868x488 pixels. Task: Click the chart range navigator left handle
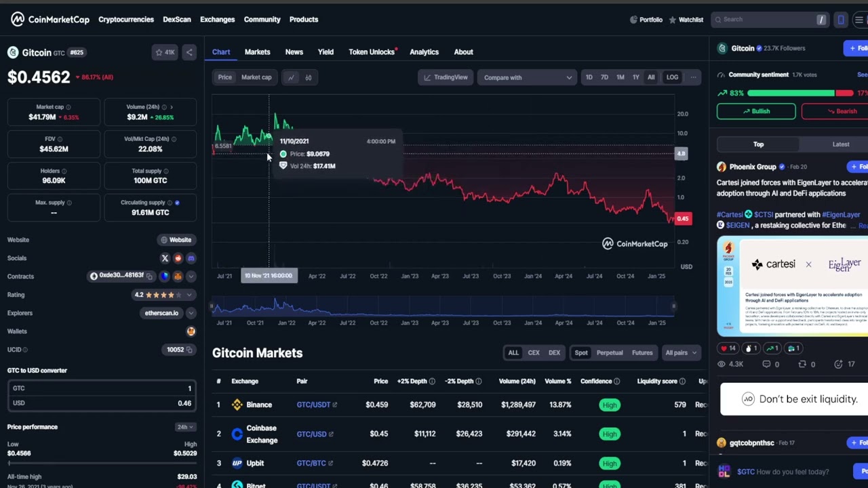tap(212, 306)
